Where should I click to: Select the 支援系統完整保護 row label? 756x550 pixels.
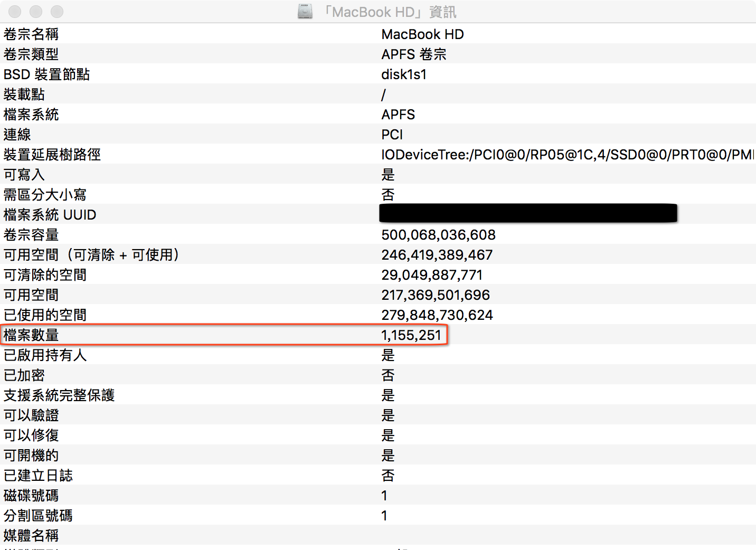tap(59, 395)
